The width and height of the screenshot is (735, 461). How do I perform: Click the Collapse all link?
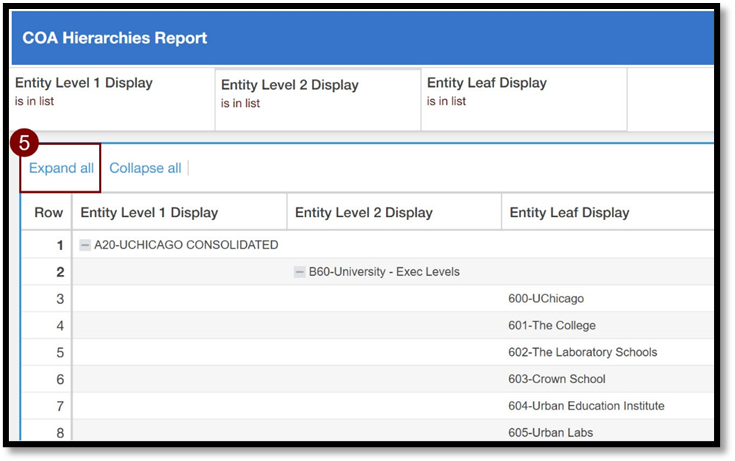pos(145,168)
